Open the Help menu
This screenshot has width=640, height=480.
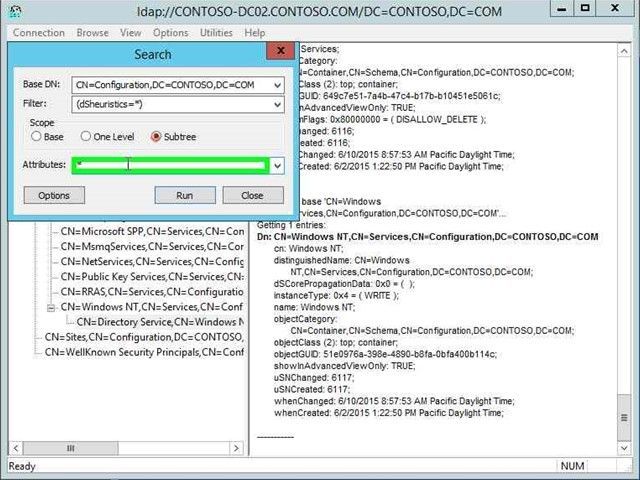click(x=255, y=33)
